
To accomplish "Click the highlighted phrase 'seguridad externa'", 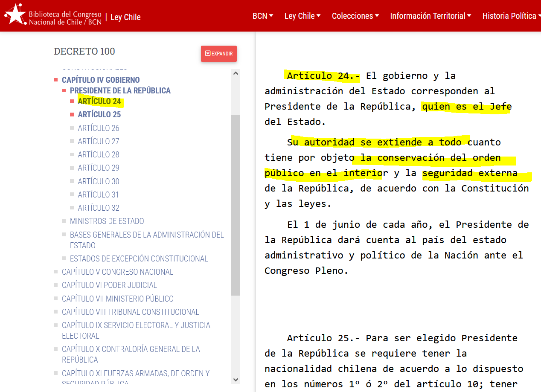I will [x=470, y=173].
